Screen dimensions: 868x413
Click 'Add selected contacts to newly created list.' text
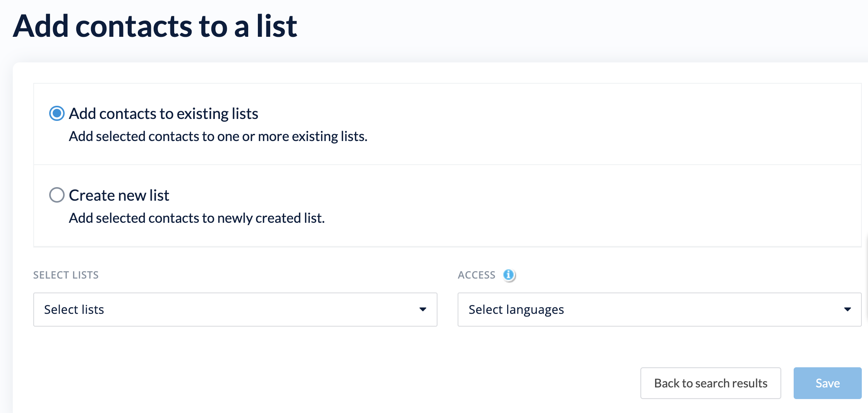click(197, 218)
